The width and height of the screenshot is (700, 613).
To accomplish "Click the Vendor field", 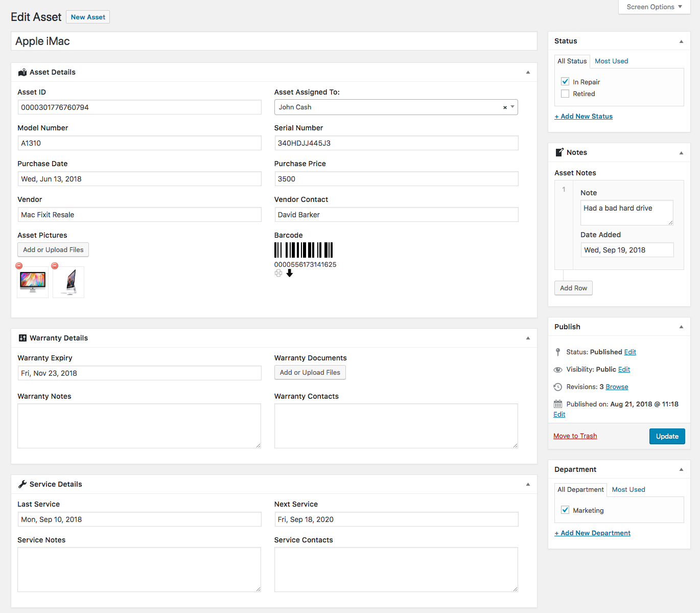I will pos(139,215).
